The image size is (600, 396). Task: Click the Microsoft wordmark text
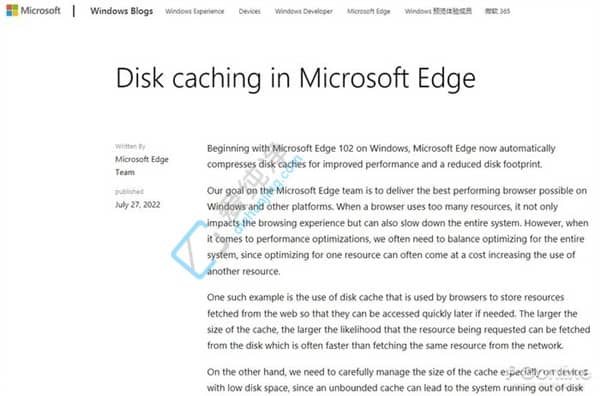(41, 10)
